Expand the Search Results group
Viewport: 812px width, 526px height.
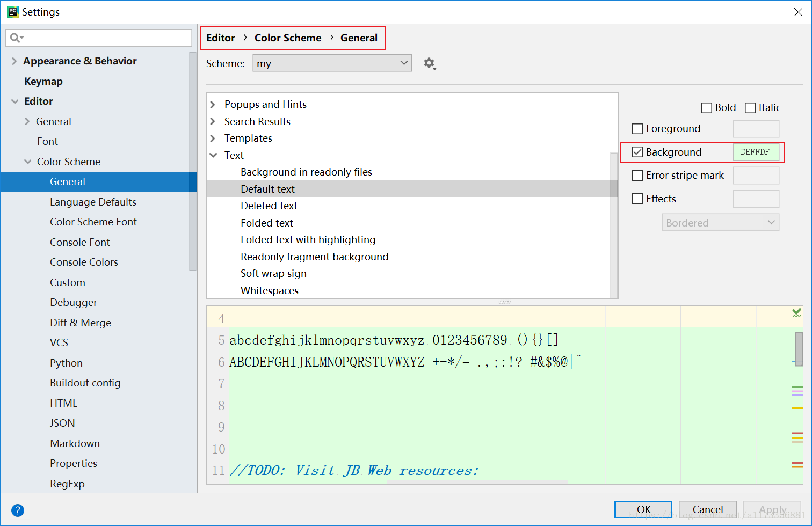pyautogui.click(x=213, y=122)
